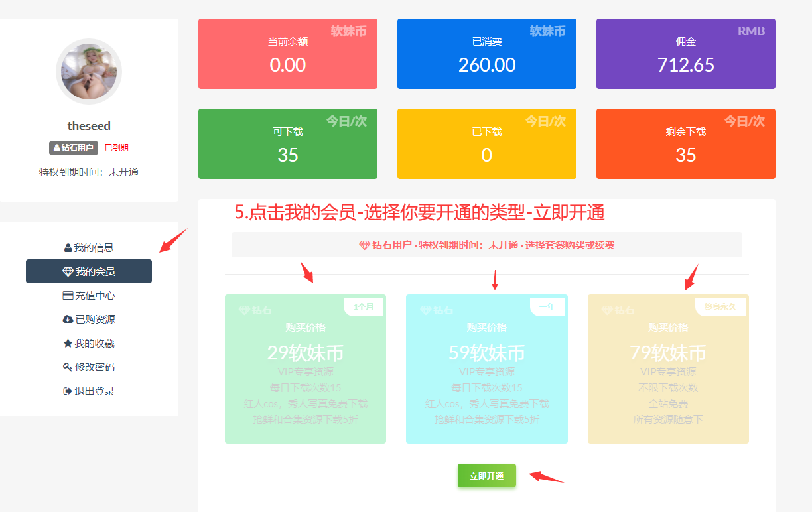
Task: Open 充值中心 from sidebar
Action: 95,296
